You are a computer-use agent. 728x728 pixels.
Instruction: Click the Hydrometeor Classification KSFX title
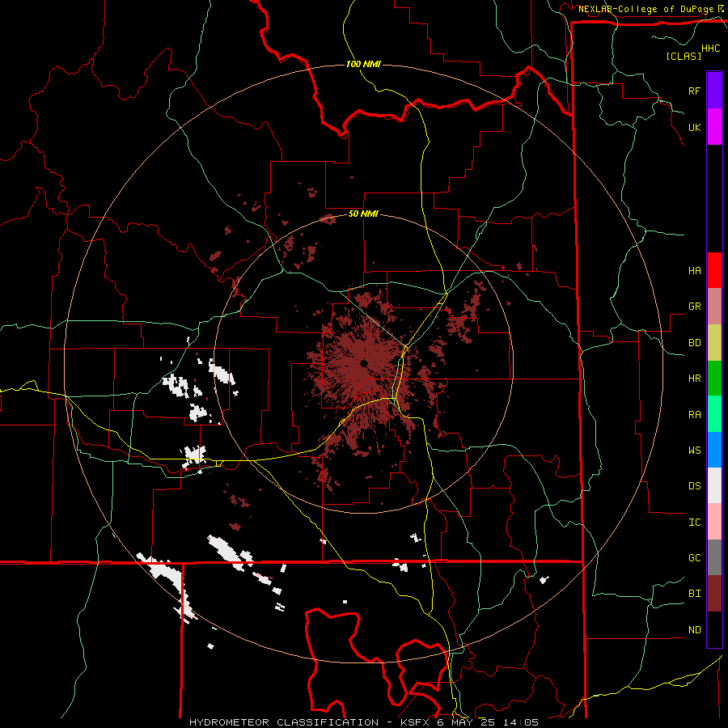point(363,722)
